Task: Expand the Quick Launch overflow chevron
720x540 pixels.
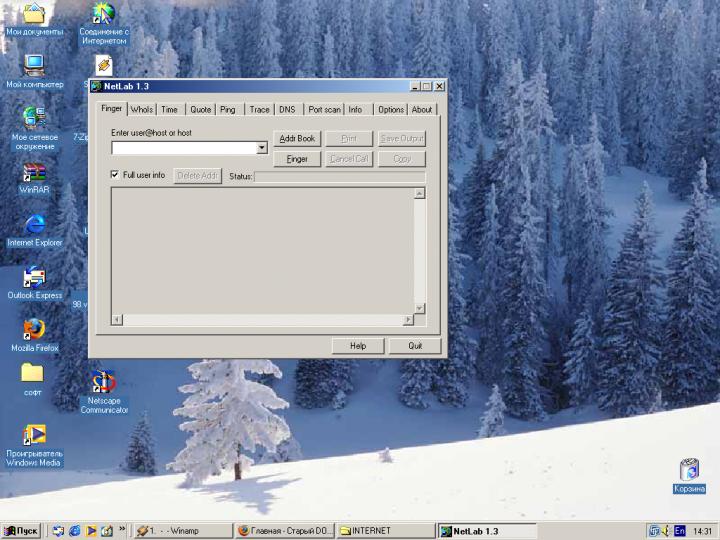Action: 122,530
